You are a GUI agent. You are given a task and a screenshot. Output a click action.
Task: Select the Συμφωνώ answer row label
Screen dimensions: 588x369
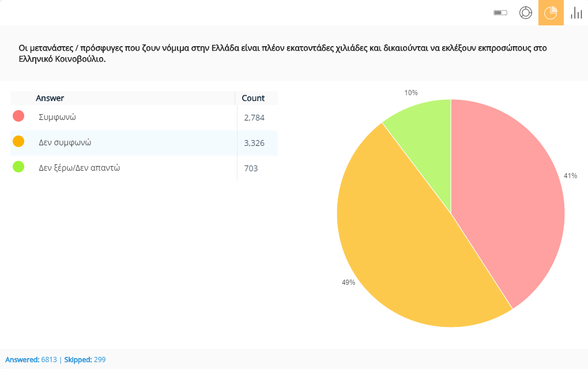tap(58, 117)
